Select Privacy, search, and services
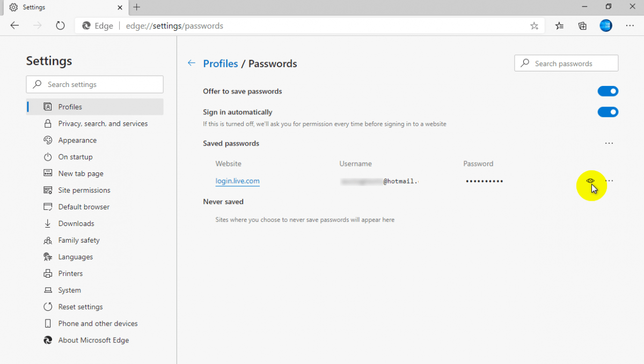Image resolution: width=644 pixels, height=364 pixels. (102, 123)
